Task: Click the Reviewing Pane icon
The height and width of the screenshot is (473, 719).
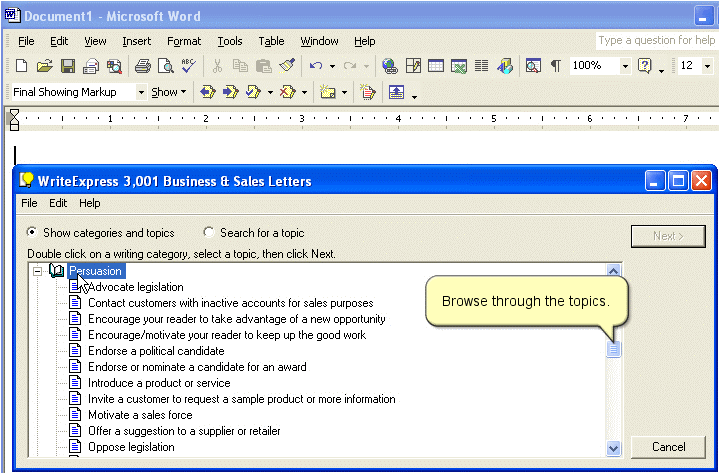Action: point(396,92)
